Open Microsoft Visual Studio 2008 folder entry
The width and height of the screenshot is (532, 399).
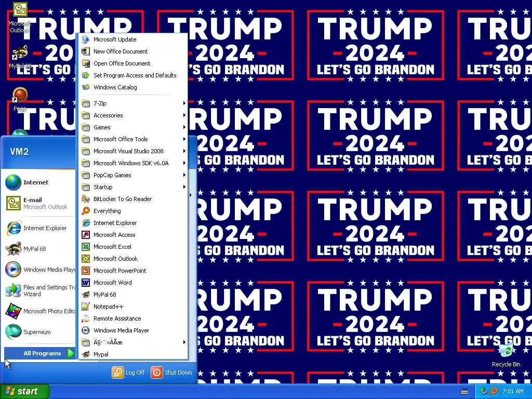pos(133,151)
